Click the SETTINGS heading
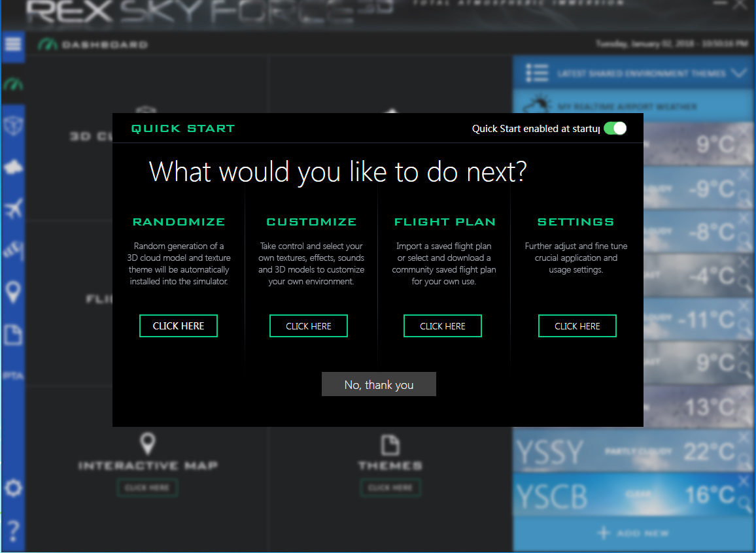The height and width of the screenshot is (553, 756). click(576, 222)
